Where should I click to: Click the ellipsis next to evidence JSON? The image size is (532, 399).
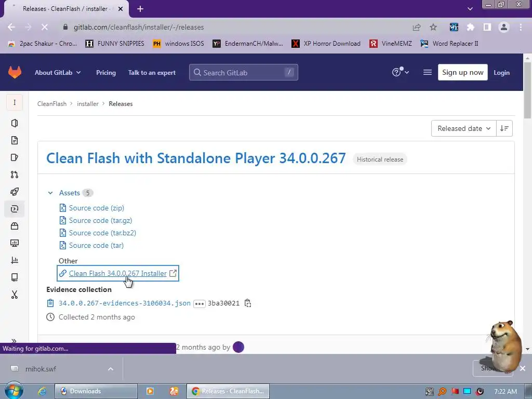point(199,303)
